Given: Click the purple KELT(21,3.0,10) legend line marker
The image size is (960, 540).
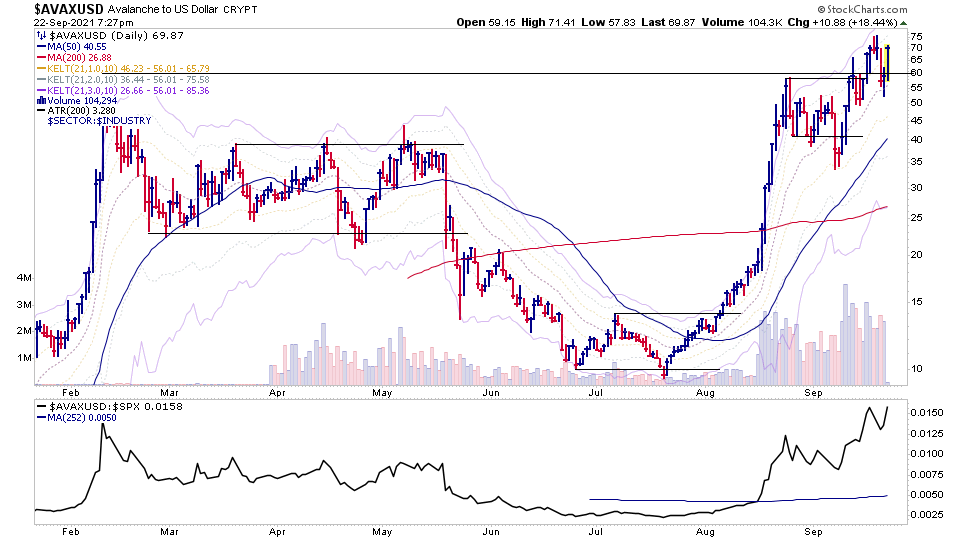Looking at the screenshot, I should click(x=42, y=91).
